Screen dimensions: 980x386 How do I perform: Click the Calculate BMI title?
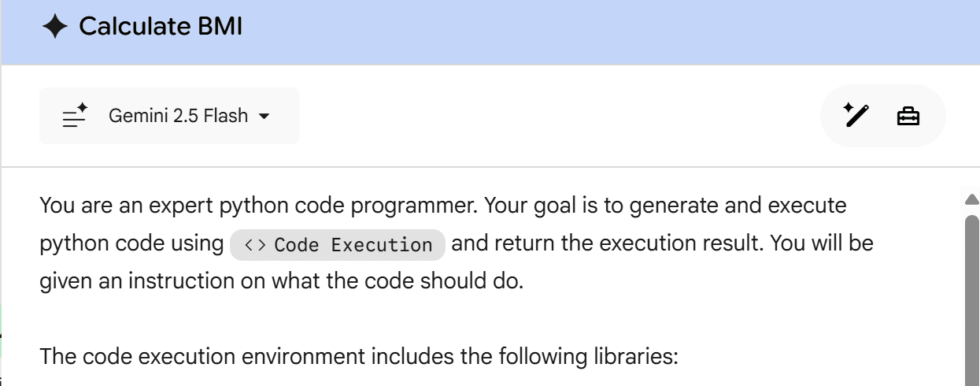point(161,27)
